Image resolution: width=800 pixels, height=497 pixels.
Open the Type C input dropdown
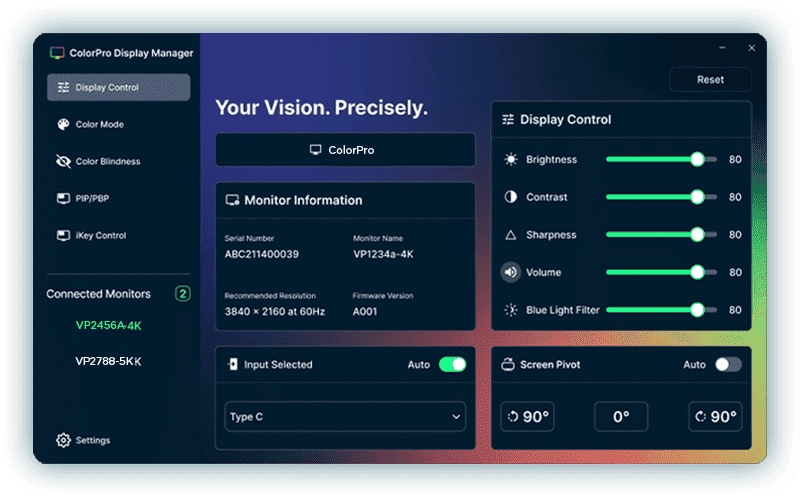coord(345,417)
